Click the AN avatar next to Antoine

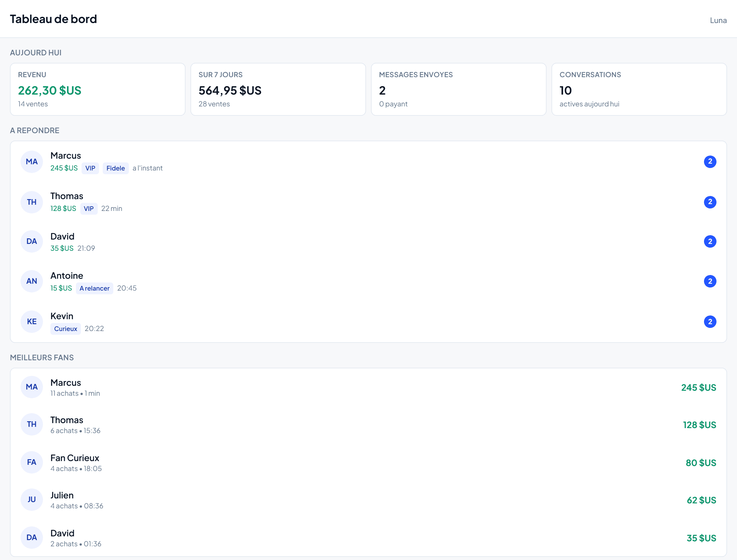pos(32,281)
